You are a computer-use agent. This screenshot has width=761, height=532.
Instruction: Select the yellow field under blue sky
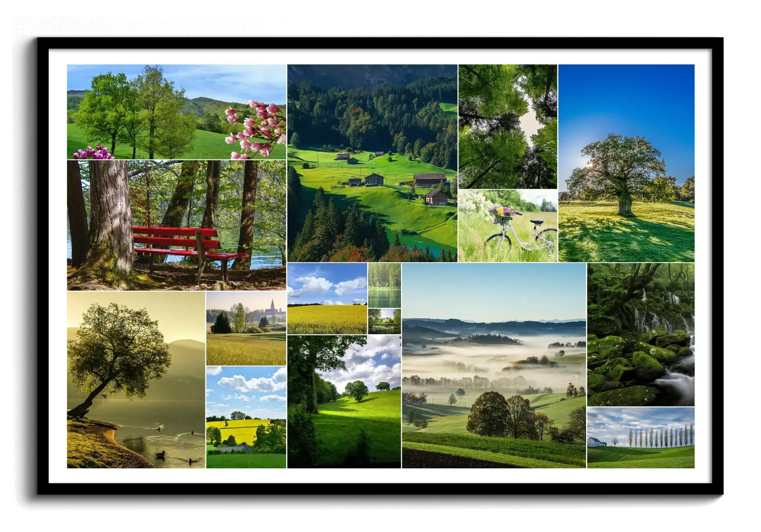(327, 298)
